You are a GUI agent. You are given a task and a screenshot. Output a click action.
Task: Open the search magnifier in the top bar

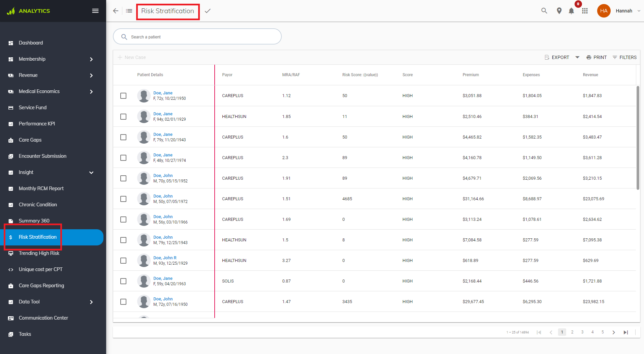544,11
